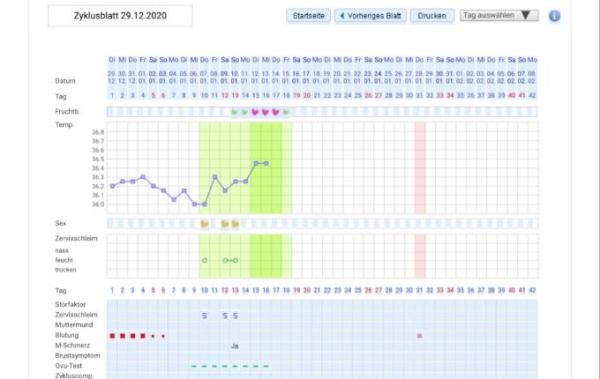Click the Drucken button
The height and width of the screenshot is (379, 600).
[432, 16]
